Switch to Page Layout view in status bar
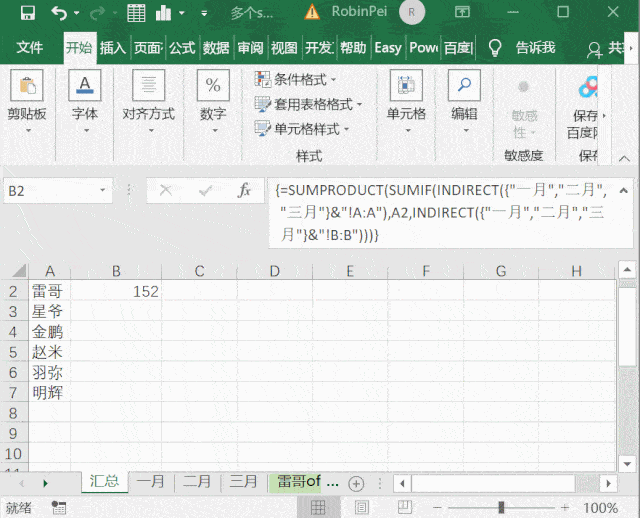Image resolution: width=640 pixels, height=518 pixels. coord(361,508)
